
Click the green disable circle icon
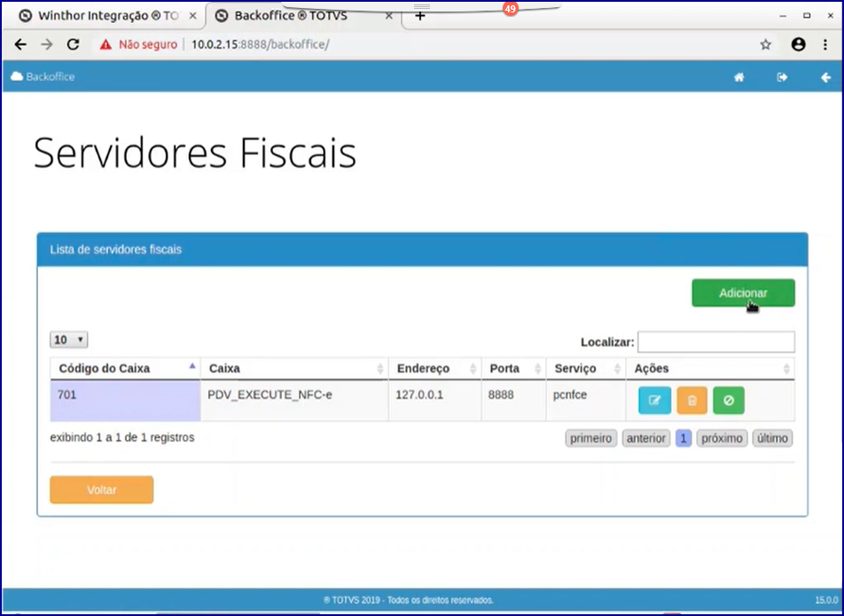tap(728, 401)
